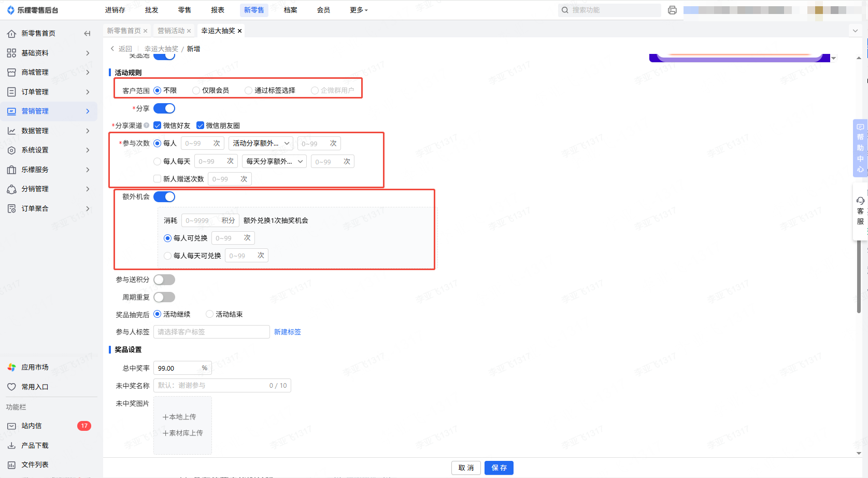Click the help icon beside 分享渠道
Viewport: 868px width, 478px height.
pos(147,125)
